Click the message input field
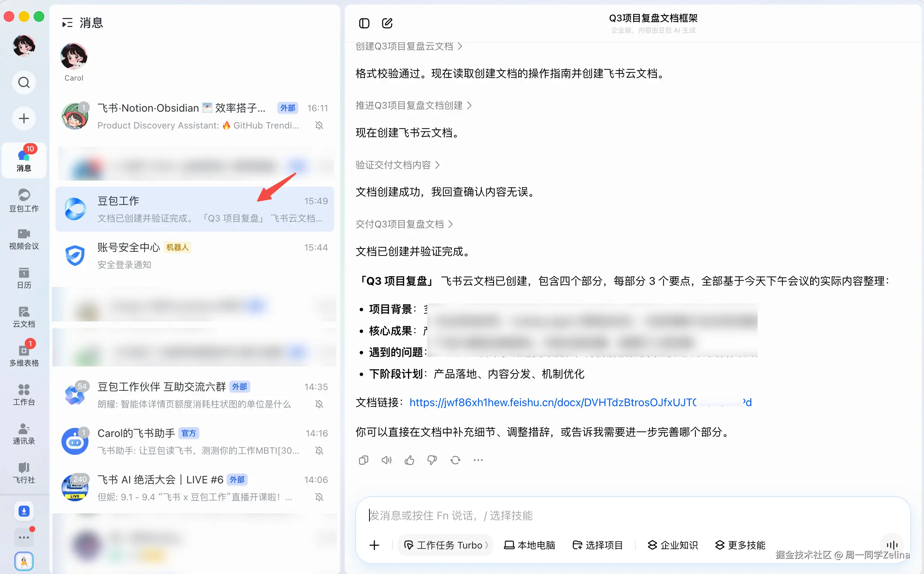924x574 pixels. click(632, 515)
